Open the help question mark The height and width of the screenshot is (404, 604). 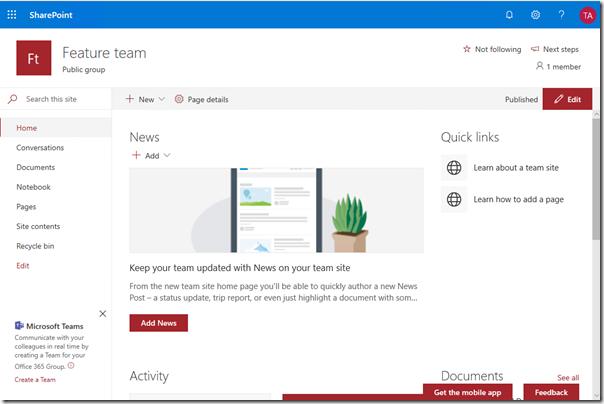point(562,15)
